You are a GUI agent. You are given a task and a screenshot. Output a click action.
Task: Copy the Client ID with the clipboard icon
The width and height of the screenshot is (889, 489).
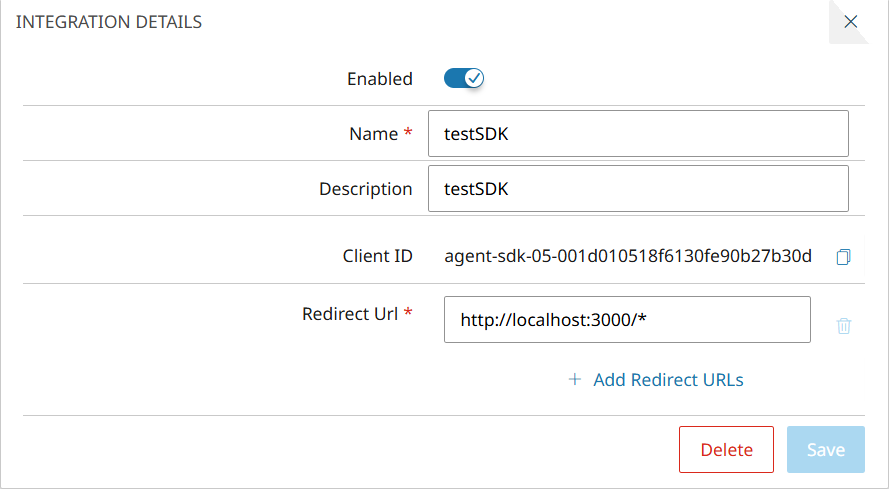coord(843,256)
